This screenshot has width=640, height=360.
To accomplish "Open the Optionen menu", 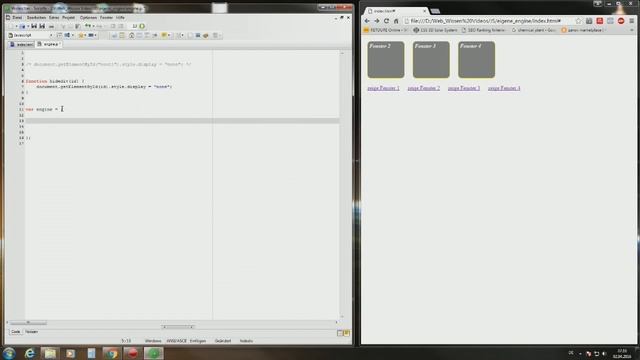I will click(x=88, y=18).
